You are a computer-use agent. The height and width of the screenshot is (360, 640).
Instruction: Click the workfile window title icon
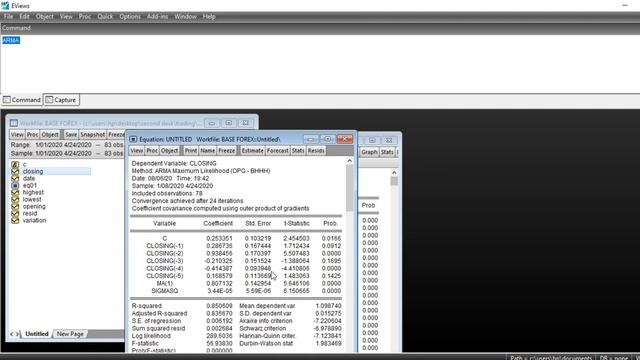click(x=14, y=123)
